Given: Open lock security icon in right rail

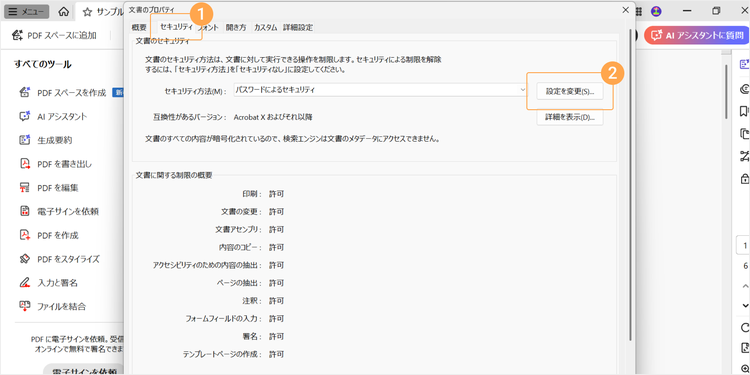Looking at the screenshot, I should (x=744, y=178).
